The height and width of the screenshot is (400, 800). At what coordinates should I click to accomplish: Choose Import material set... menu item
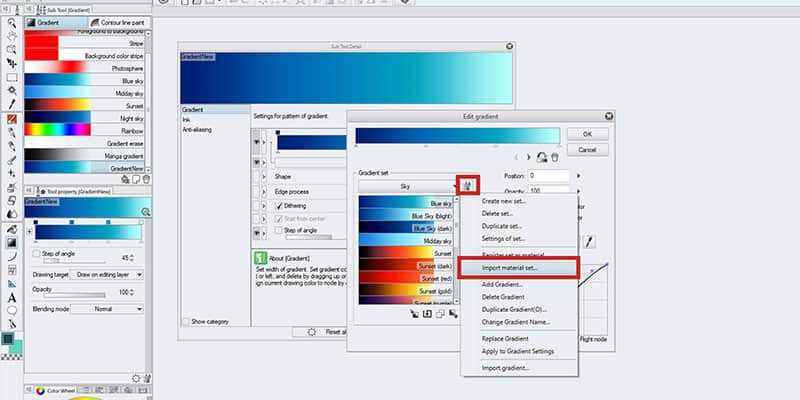click(x=518, y=267)
